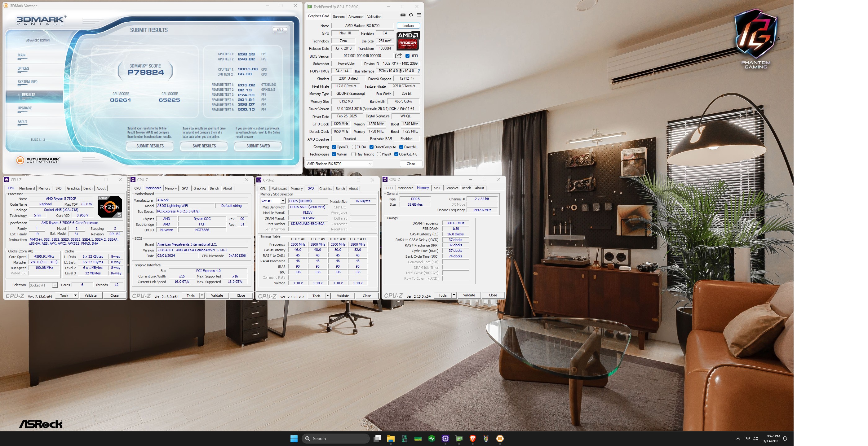Image resolution: width=868 pixels, height=446 pixels.
Task: Switch to GPU-Z Advanced tab
Action: [x=356, y=16]
